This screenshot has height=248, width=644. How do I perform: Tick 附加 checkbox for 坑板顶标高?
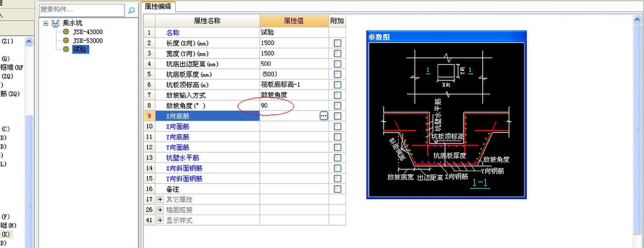(337, 85)
